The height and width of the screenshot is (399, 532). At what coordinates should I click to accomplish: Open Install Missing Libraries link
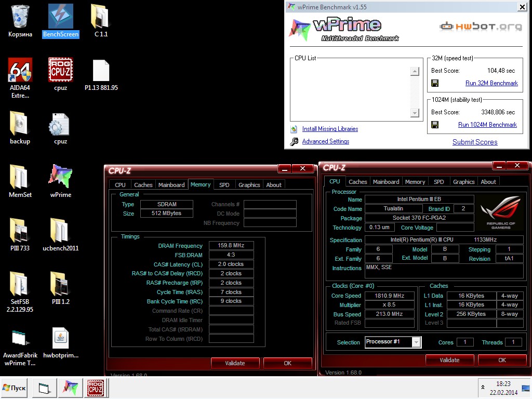pyautogui.click(x=330, y=129)
